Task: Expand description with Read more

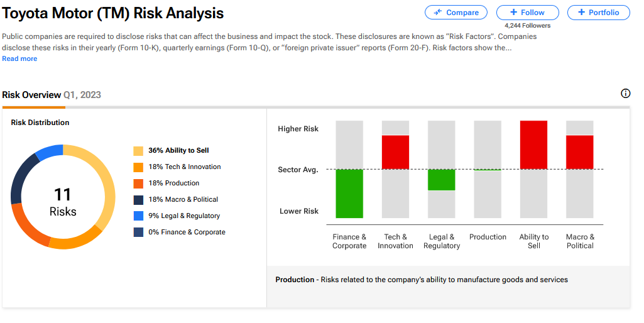Action: (x=19, y=59)
